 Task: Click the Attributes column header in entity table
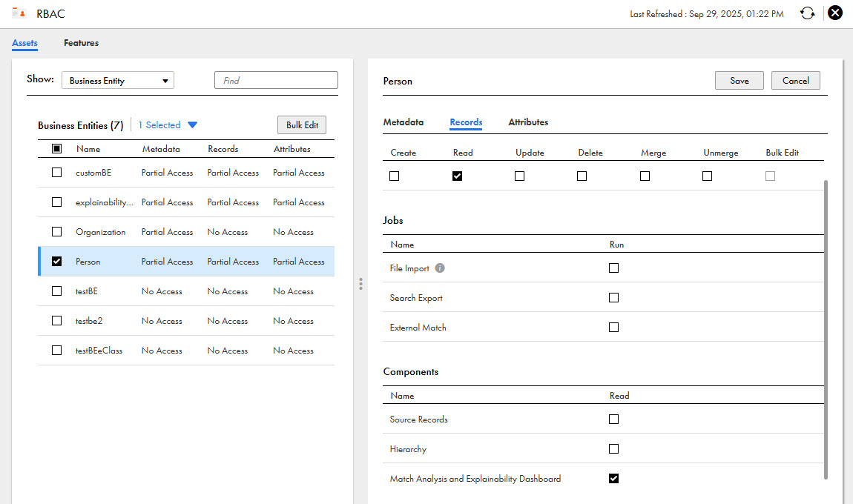[292, 149]
